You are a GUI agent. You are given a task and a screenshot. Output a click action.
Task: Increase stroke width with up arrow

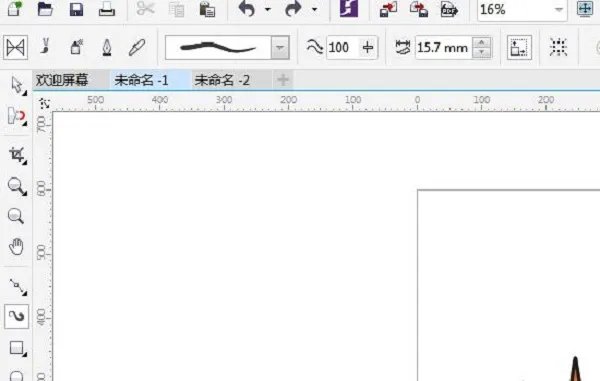click(x=481, y=42)
